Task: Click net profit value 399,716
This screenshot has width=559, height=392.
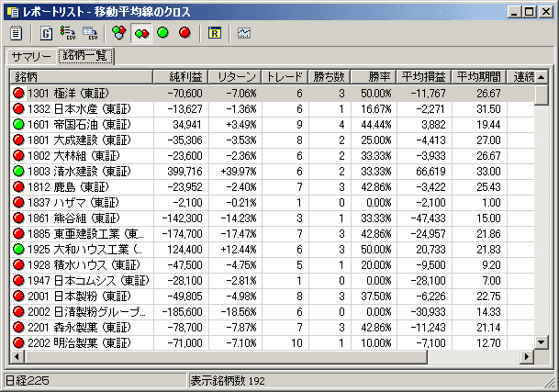Action: (x=184, y=172)
